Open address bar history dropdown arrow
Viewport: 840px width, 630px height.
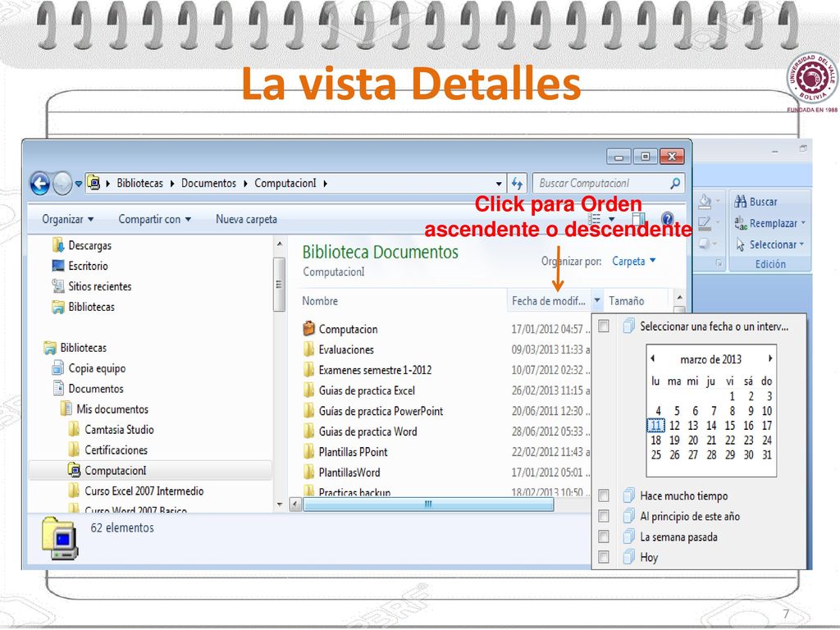[x=499, y=184]
